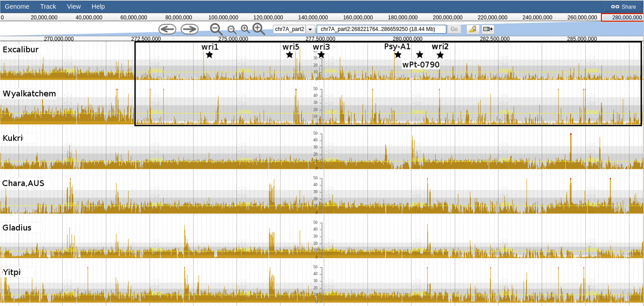Screen dimensions: 644x306
Task: Click the Kukri track label
Action: [13, 138]
